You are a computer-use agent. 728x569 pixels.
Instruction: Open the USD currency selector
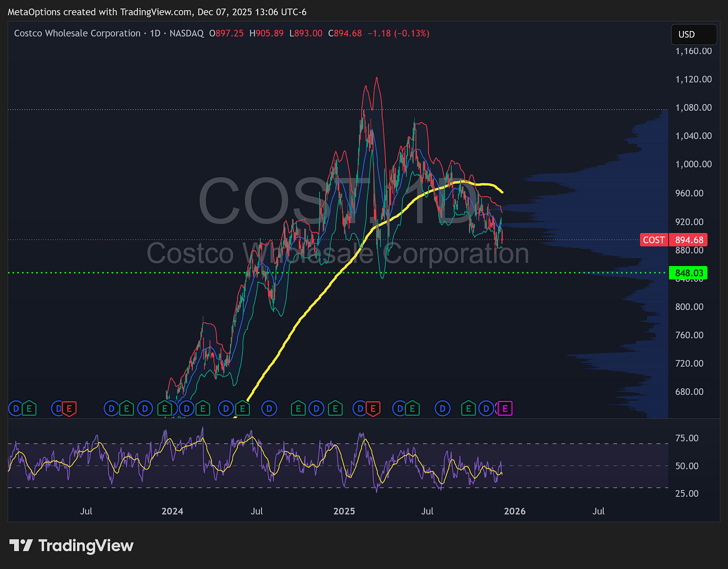coord(693,34)
